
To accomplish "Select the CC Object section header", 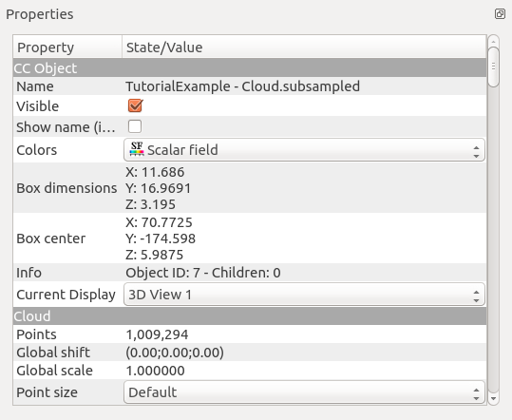I will pyautogui.click(x=250, y=67).
